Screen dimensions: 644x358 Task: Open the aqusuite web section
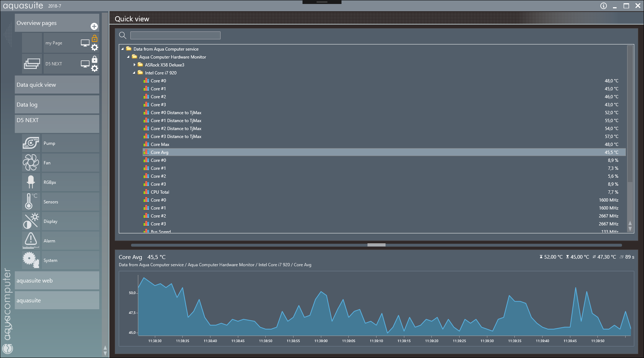[x=57, y=280]
